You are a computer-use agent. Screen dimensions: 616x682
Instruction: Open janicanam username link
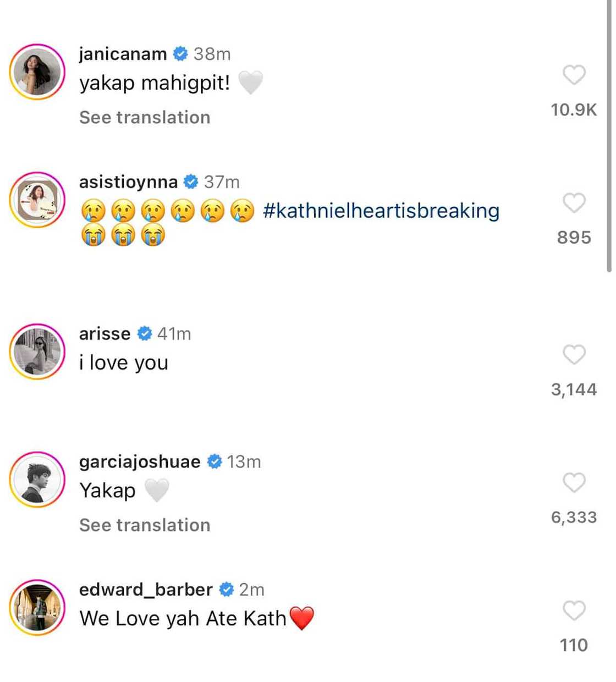[x=123, y=54]
